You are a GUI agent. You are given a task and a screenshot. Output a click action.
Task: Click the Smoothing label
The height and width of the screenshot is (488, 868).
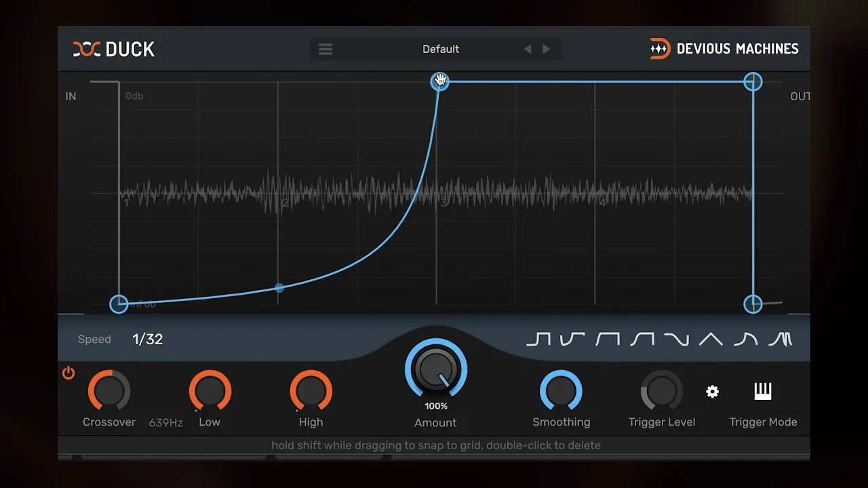pos(561,422)
